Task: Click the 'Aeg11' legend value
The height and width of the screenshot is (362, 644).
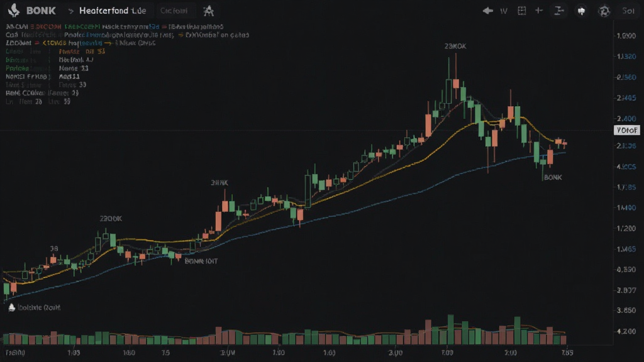Action: 69,76
